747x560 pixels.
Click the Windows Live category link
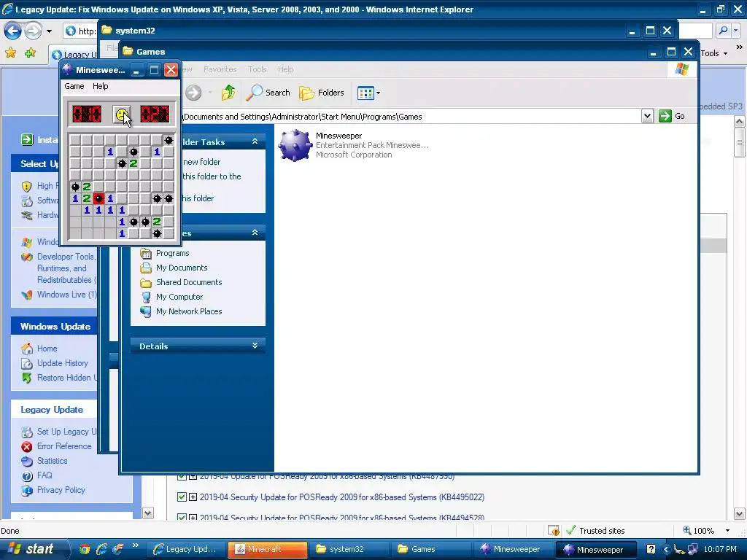pos(66,295)
